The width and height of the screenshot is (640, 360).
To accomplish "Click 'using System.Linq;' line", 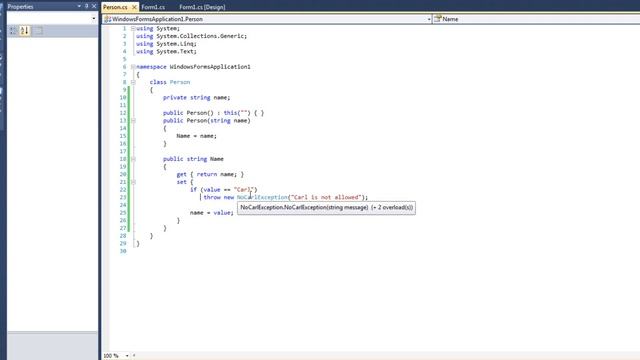I will tap(166, 44).
